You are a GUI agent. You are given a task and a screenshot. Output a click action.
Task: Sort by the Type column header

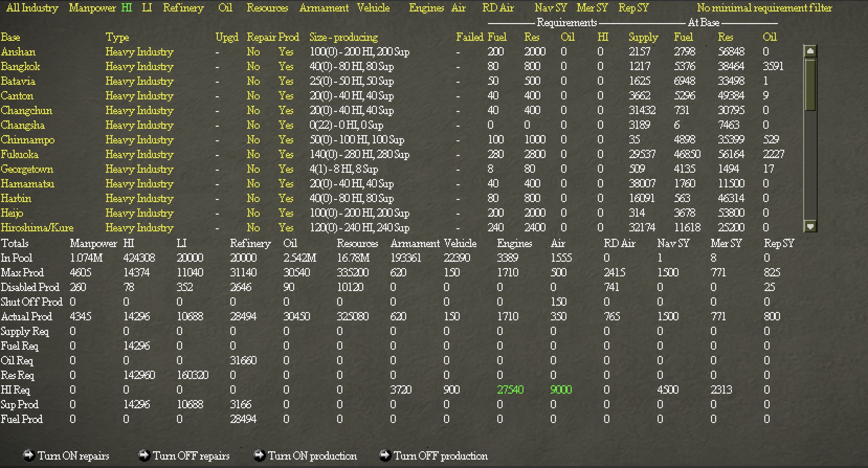pyautogui.click(x=117, y=37)
